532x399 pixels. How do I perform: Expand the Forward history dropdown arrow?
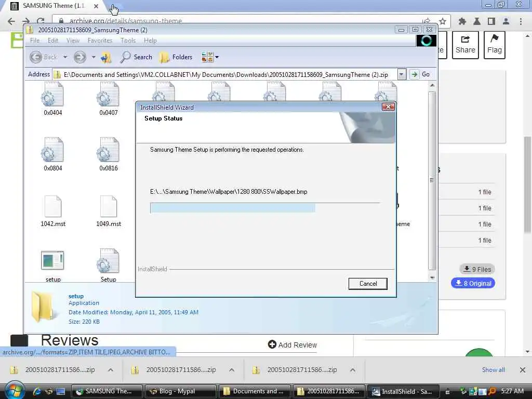pos(94,57)
